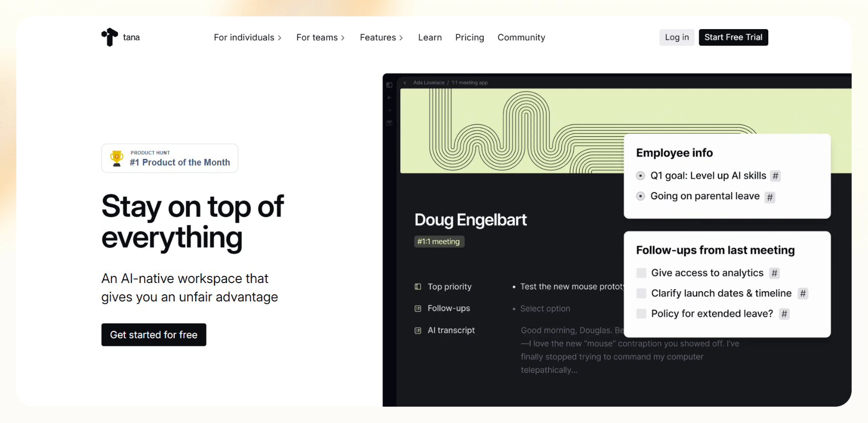This screenshot has height=423, width=868.
Task: Click the breadcrumb back chevron before Ada Lovelace
Action: [405, 83]
